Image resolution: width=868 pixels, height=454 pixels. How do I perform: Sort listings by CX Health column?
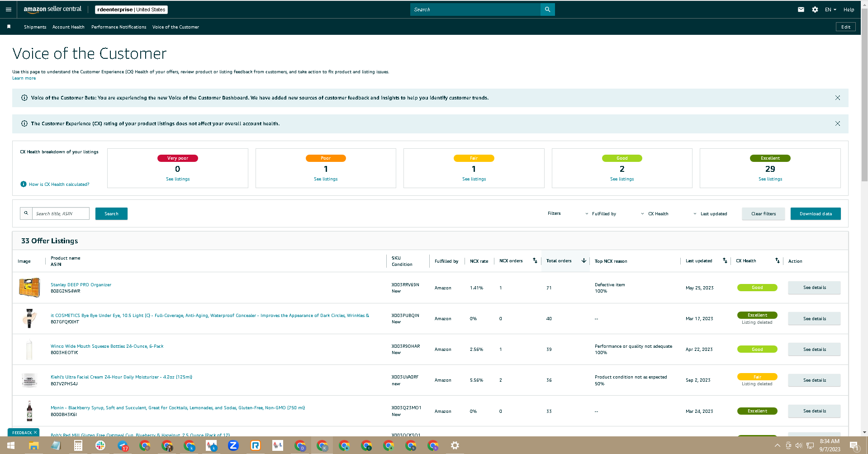[778, 260]
